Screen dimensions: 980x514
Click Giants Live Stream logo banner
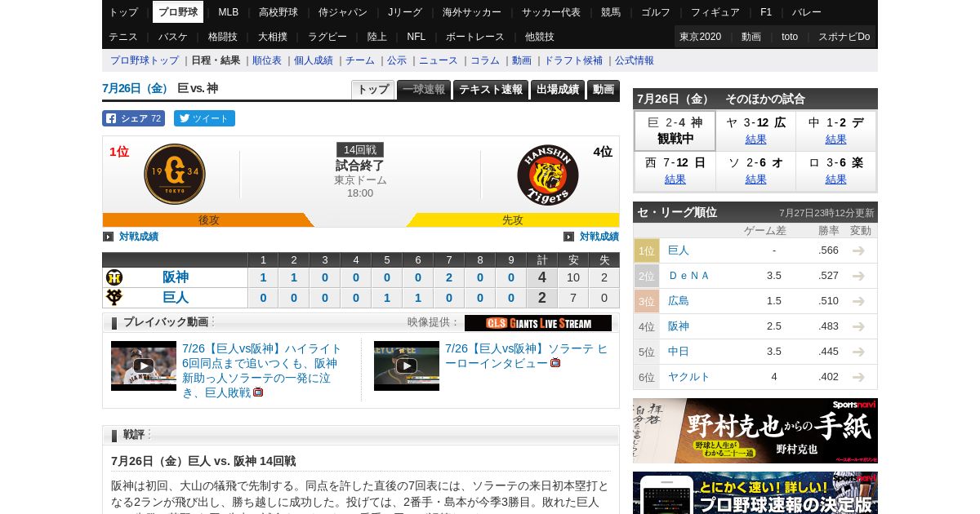pyautogui.click(x=538, y=323)
